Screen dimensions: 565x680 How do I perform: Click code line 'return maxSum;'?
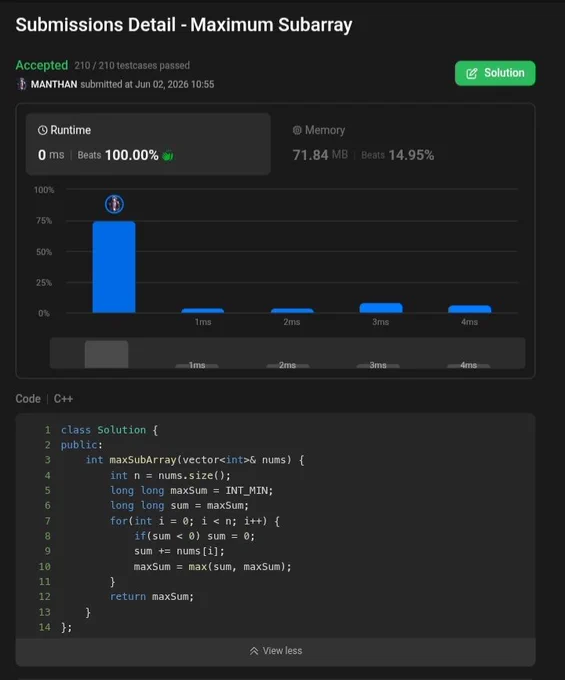point(152,597)
